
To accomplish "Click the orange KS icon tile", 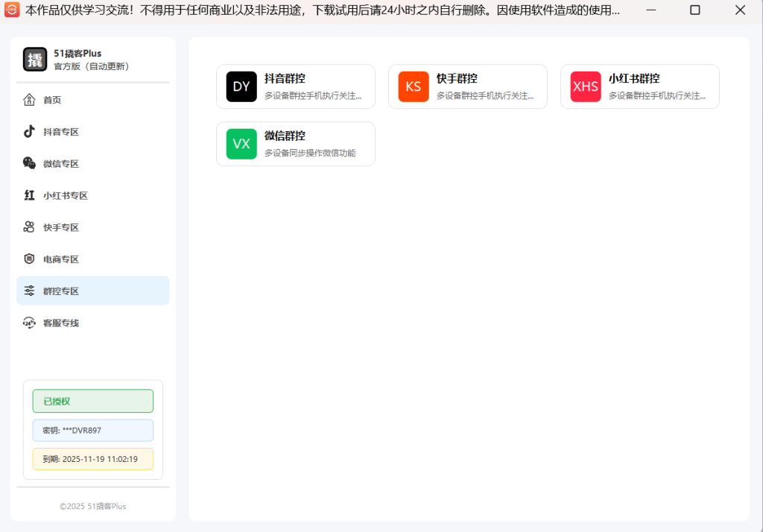I will [414, 86].
